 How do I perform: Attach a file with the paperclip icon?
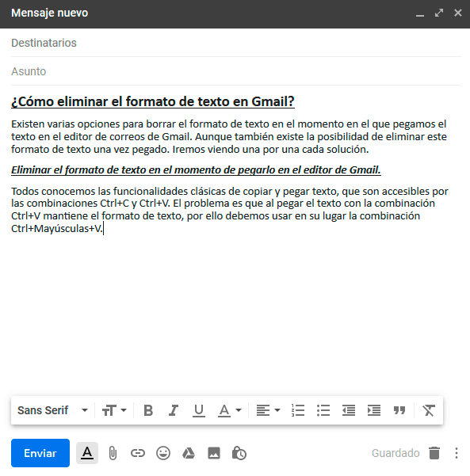click(113, 453)
